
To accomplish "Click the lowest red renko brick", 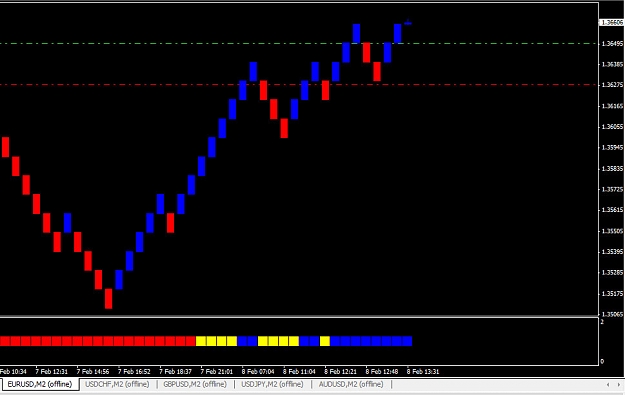I will point(108,299).
